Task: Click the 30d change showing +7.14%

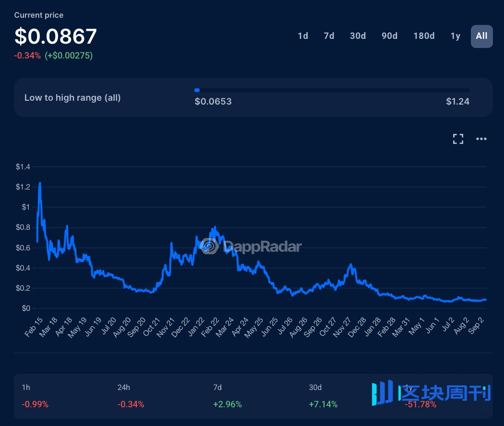Action: (323, 404)
